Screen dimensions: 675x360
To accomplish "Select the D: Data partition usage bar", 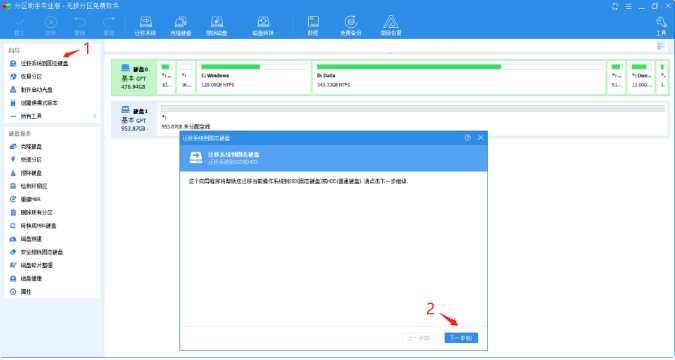I will [x=460, y=67].
